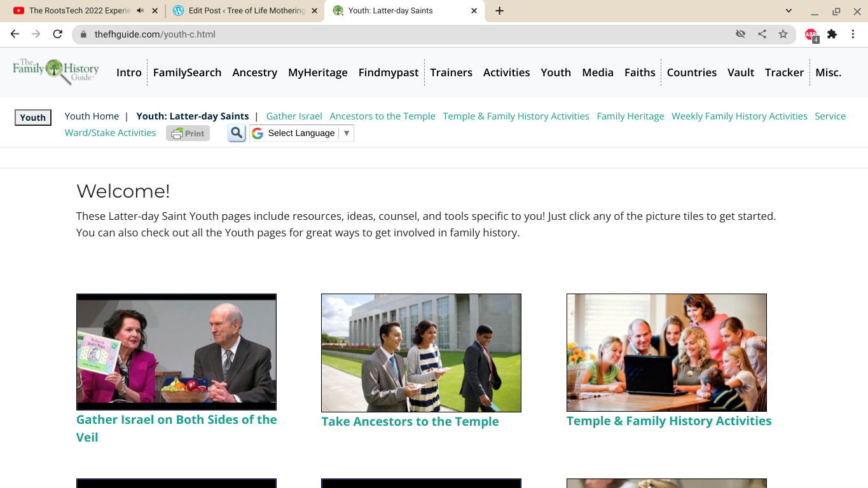Click the magnifying glass search icon
The image size is (868, 488).
point(237,133)
